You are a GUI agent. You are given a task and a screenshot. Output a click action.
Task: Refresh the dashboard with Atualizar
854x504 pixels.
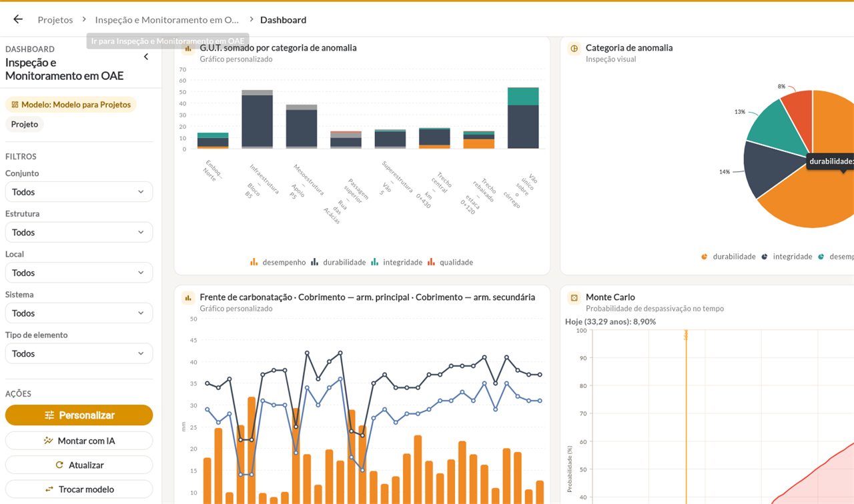tap(79, 465)
